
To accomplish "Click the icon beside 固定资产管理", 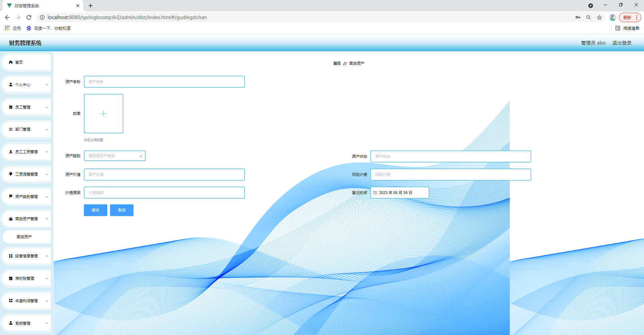I will click(x=11, y=219).
